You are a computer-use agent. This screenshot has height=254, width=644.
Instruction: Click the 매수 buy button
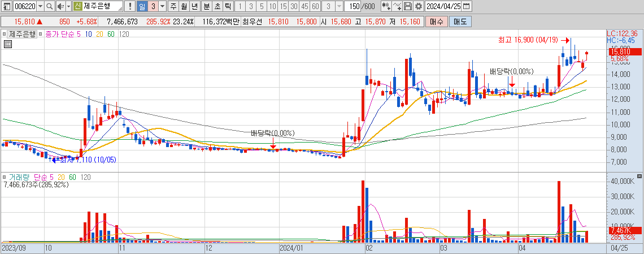[437, 22]
